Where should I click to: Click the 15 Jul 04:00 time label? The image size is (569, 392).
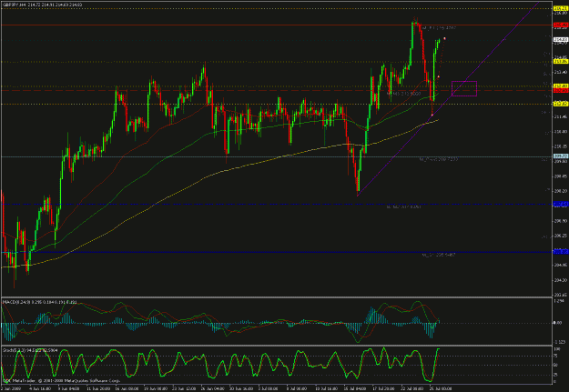coord(354,388)
